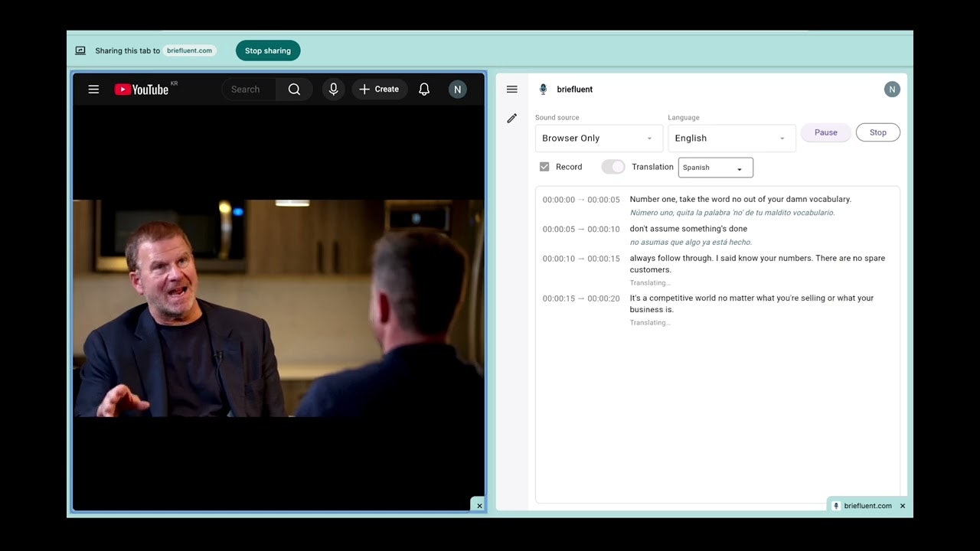980x551 pixels.
Task: Close the briefluent.com floating badge
Action: 903,506
